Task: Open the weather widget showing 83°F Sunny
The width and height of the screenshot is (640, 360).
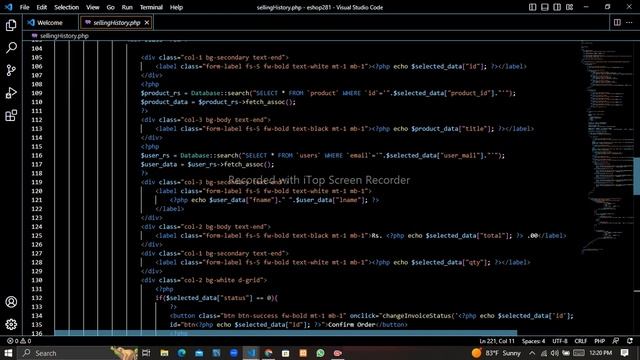Action: pyautogui.click(x=496, y=353)
